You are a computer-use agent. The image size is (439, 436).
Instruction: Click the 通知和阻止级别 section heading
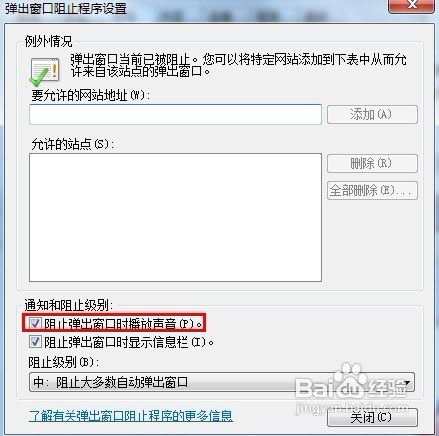(69, 305)
